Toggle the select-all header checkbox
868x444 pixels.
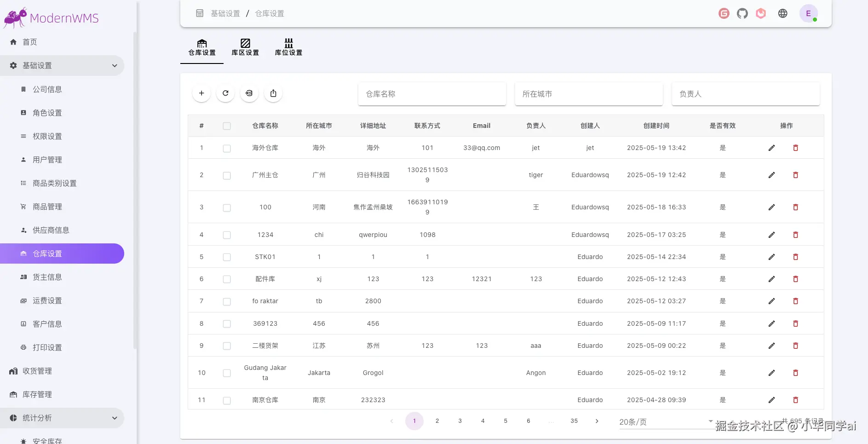(227, 126)
